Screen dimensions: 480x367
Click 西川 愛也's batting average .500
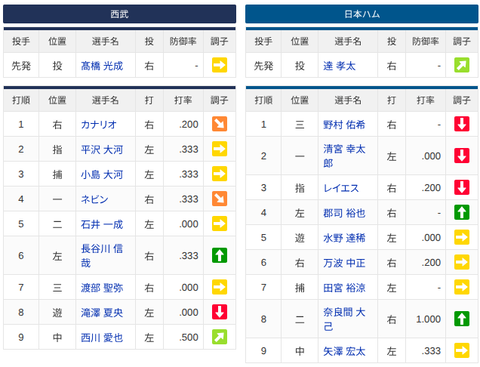(x=189, y=337)
